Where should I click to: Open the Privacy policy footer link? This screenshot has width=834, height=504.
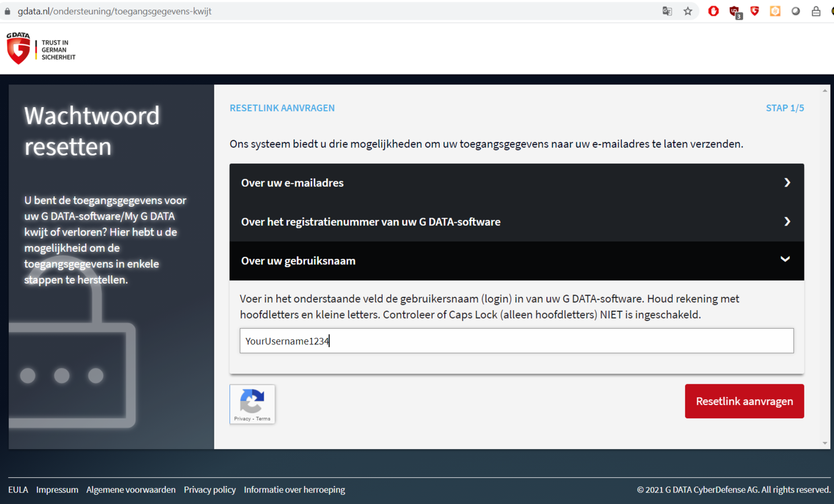(210, 490)
